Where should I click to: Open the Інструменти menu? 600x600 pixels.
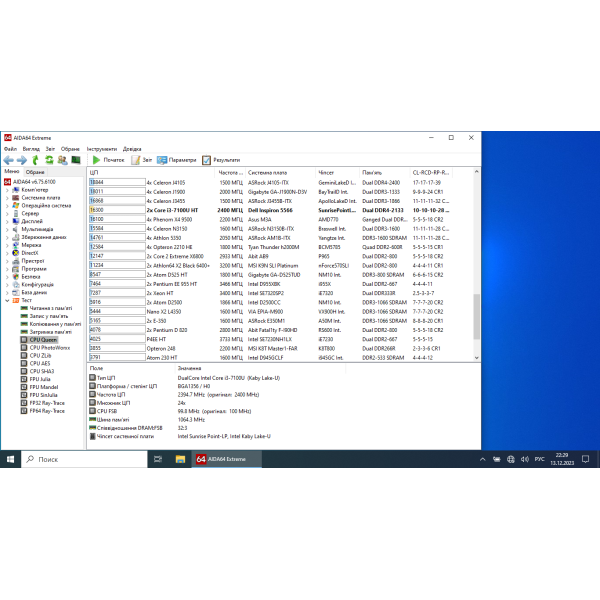pyautogui.click(x=102, y=149)
